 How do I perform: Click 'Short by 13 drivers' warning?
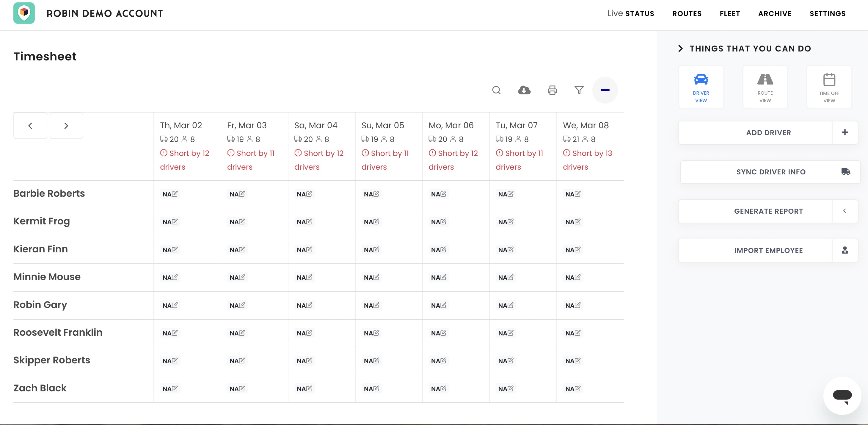click(x=587, y=160)
